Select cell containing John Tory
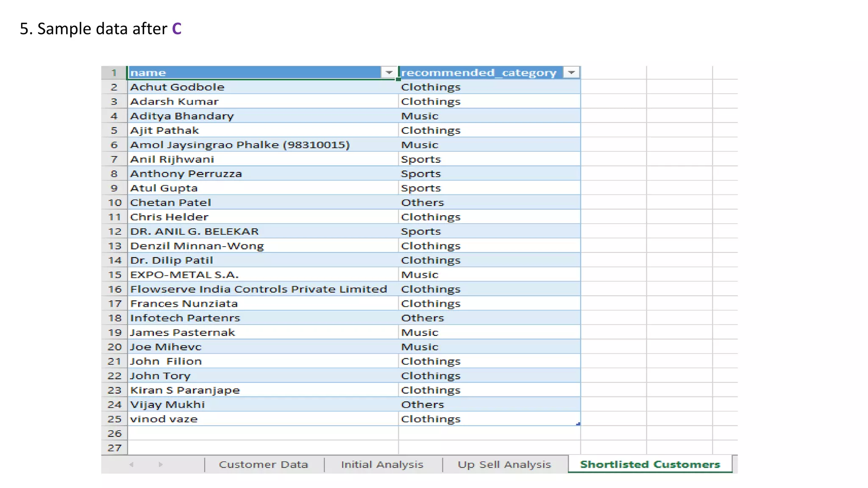This screenshot has height=488, width=868. (x=263, y=376)
